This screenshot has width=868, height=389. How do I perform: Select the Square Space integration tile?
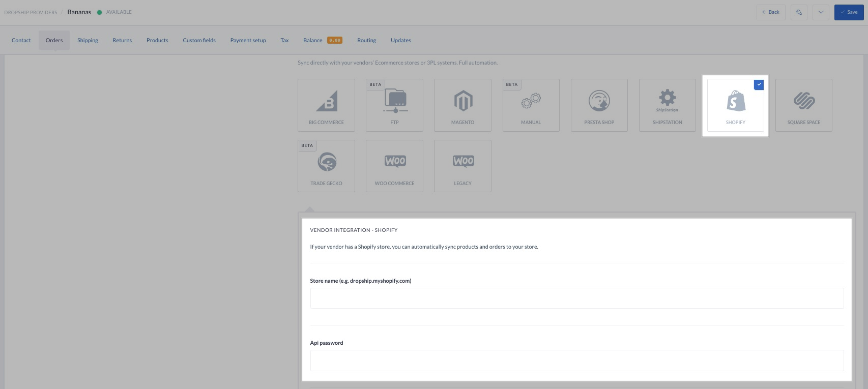coord(803,105)
